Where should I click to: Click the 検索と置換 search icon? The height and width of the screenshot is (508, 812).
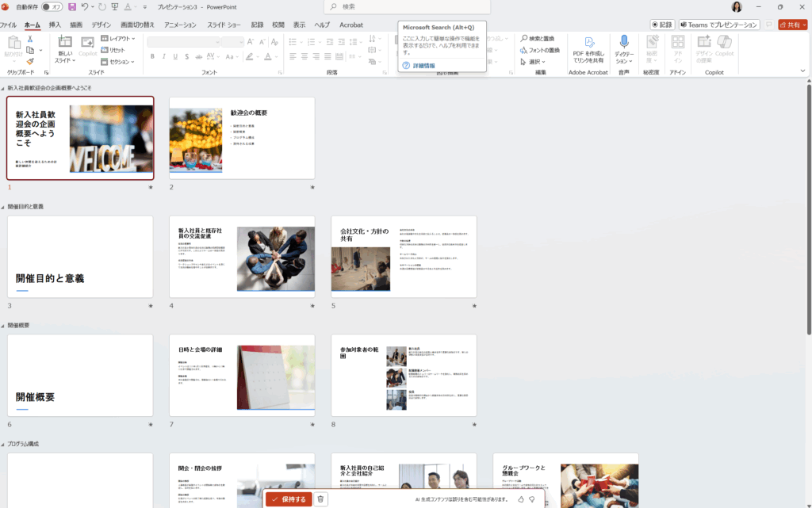(524, 39)
